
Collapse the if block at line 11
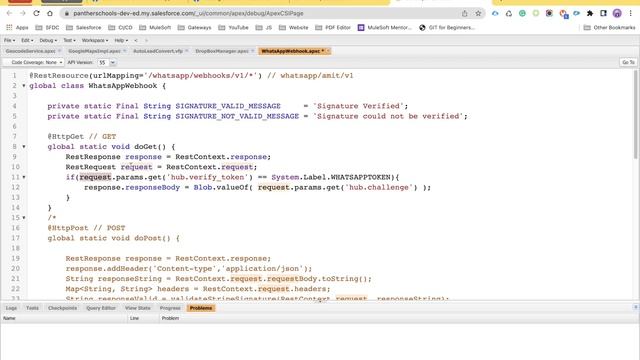click(x=24, y=177)
